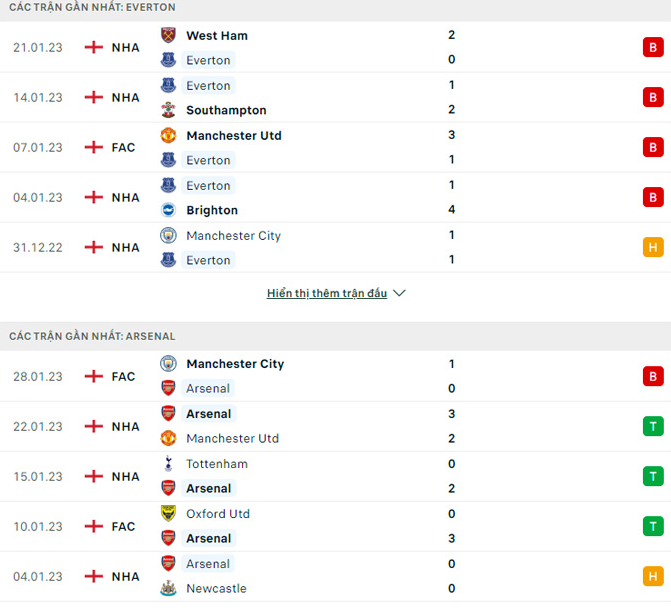Select Tottenham team name
The height and width of the screenshot is (616, 671).
217,464
